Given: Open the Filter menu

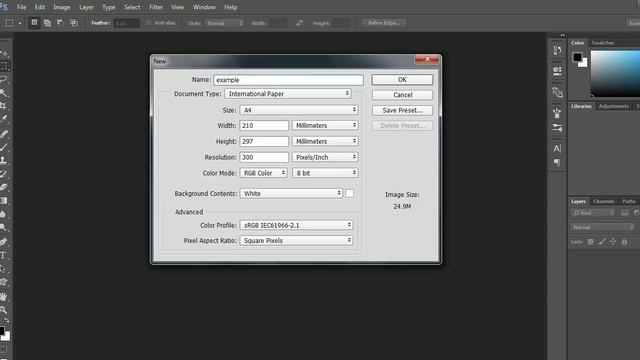Looking at the screenshot, I should pos(156,7).
